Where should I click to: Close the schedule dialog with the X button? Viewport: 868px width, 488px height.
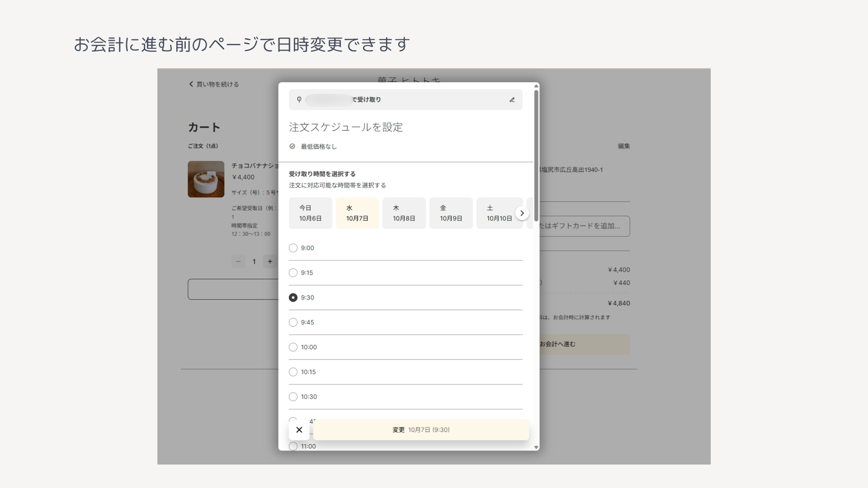299,430
